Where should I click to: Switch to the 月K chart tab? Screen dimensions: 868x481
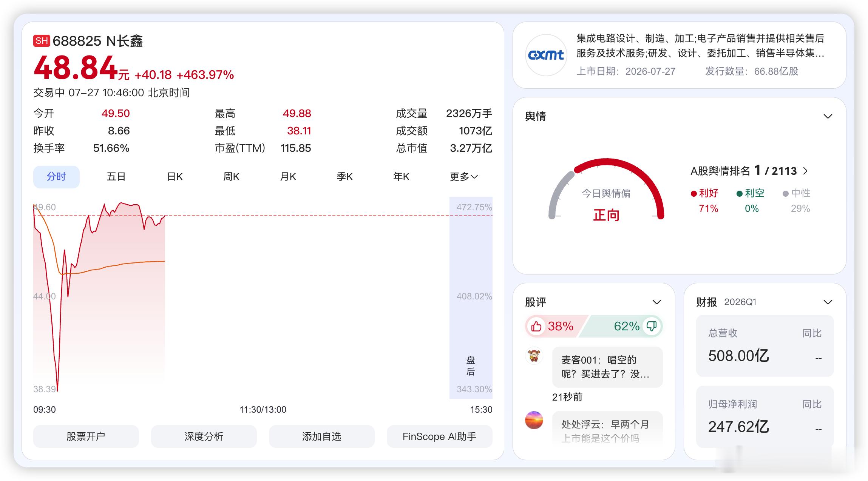[x=288, y=177]
